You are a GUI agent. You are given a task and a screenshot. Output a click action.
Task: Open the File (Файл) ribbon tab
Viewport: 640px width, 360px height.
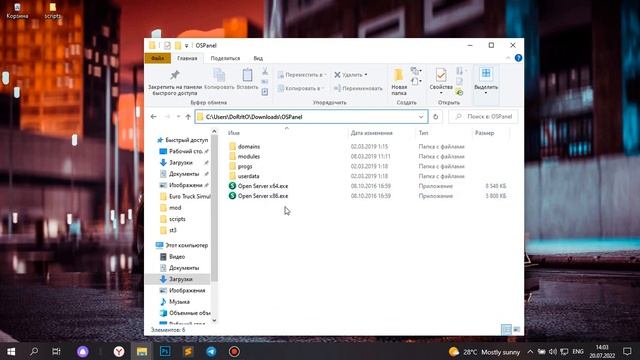click(158, 58)
